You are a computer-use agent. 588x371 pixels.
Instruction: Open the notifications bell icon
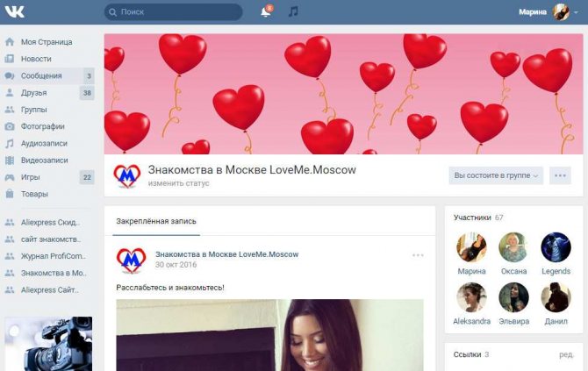(x=266, y=11)
